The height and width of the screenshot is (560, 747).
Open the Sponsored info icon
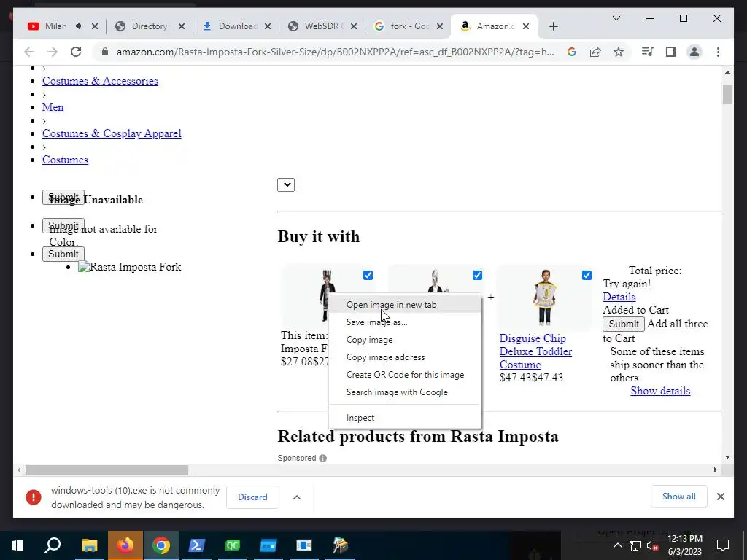322,458
